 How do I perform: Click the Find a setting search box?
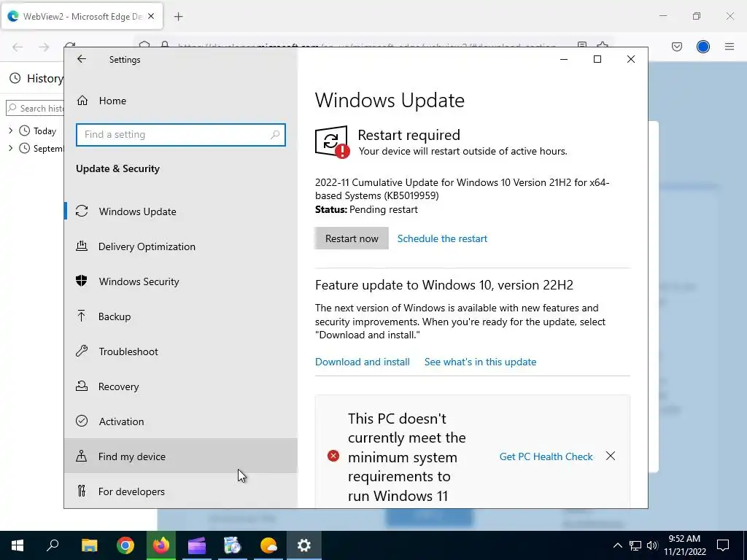click(x=181, y=135)
